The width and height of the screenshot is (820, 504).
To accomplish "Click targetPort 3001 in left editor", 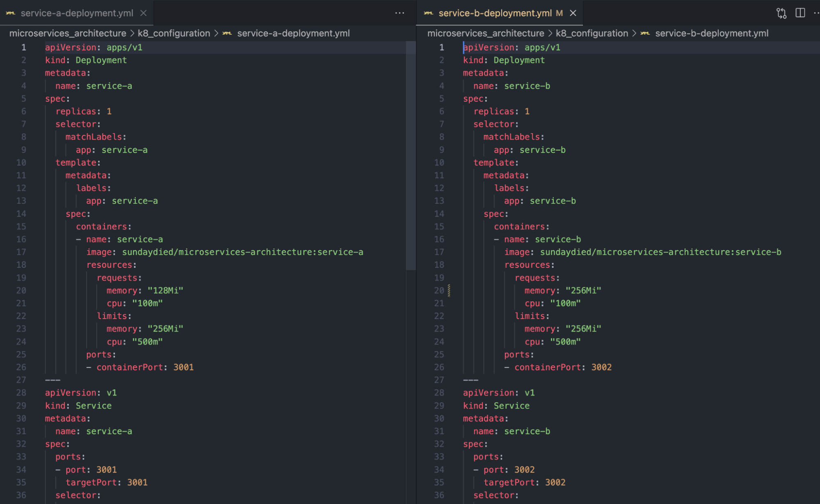I will (x=107, y=482).
